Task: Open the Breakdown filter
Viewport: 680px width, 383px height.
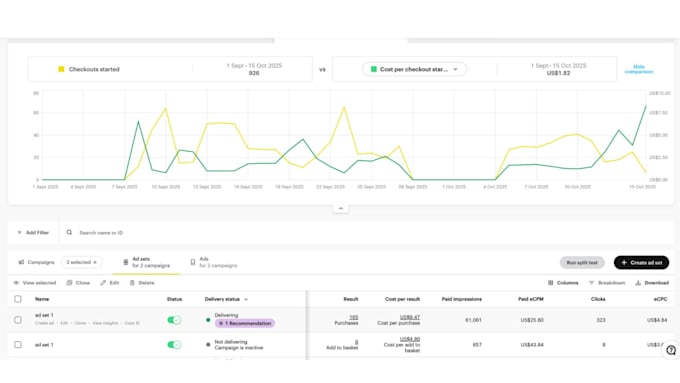Action: click(x=607, y=283)
